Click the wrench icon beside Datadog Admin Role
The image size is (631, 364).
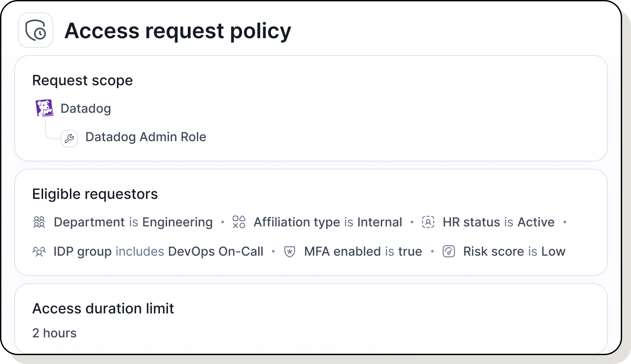[69, 138]
